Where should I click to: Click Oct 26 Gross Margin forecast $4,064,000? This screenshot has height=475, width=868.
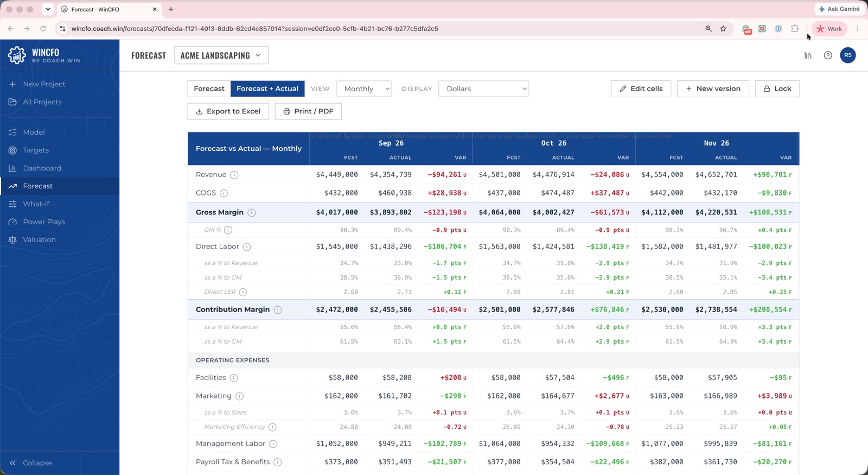point(500,213)
